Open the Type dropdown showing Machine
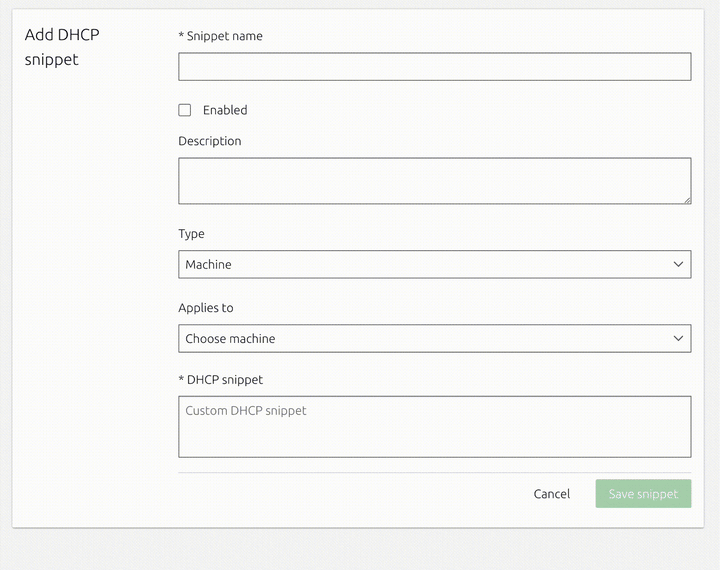 pos(434,264)
